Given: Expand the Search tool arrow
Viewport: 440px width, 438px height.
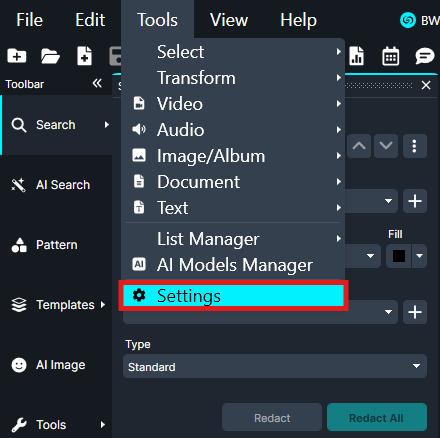Looking at the screenshot, I should [107, 125].
